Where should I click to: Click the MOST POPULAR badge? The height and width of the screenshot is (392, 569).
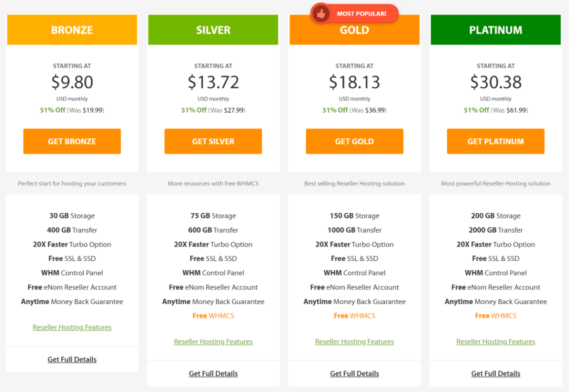[x=360, y=14]
